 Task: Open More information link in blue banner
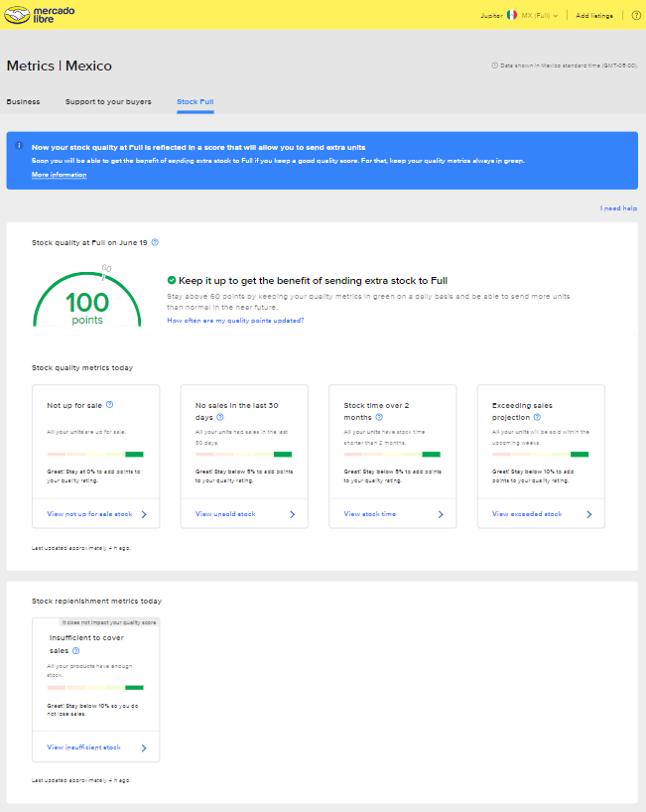point(59,175)
